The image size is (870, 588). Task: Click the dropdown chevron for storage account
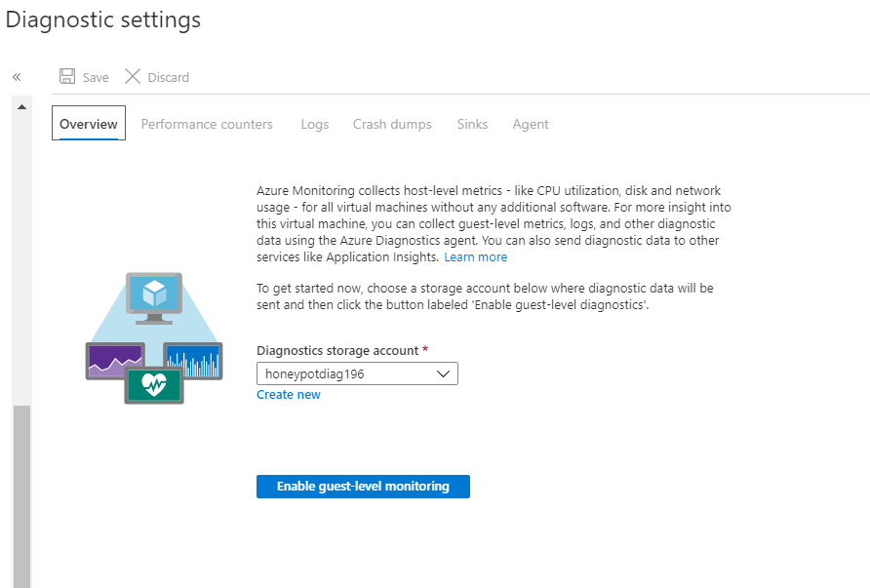point(444,372)
